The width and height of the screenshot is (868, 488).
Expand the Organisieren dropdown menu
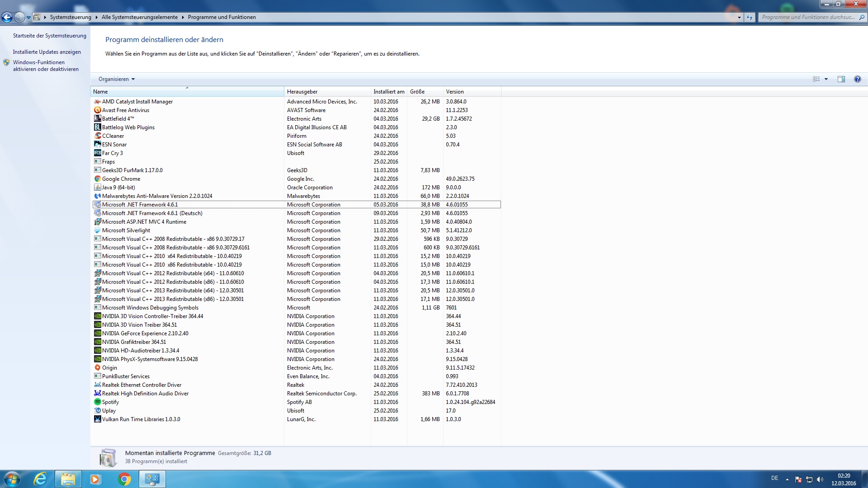[117, 79]
